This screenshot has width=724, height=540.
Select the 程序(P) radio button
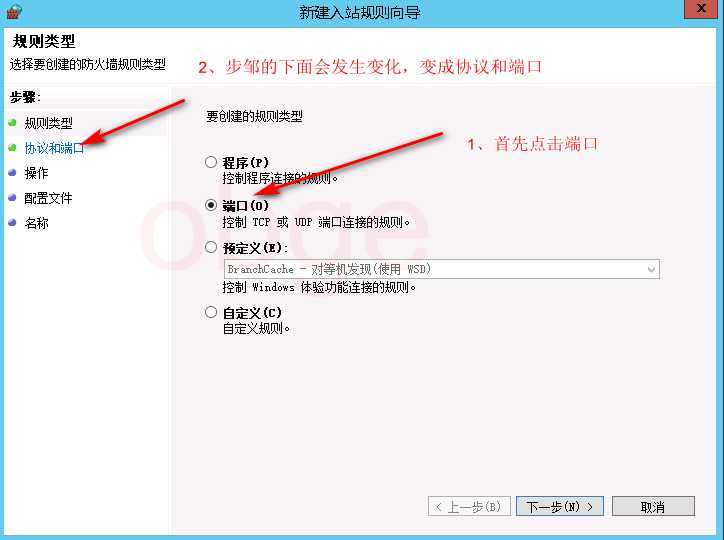(211, 162)
